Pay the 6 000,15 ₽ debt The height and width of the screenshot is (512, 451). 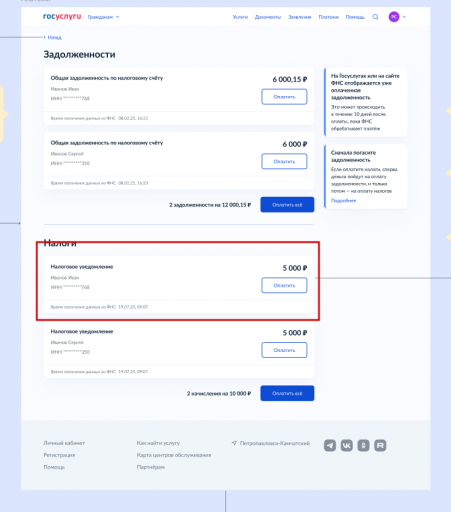point(284,97)
